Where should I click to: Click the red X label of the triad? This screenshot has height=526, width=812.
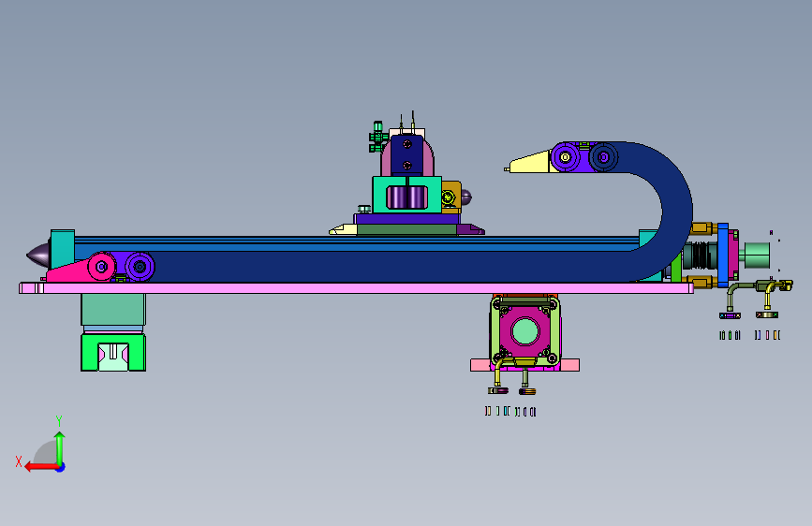tap(19, 461)
